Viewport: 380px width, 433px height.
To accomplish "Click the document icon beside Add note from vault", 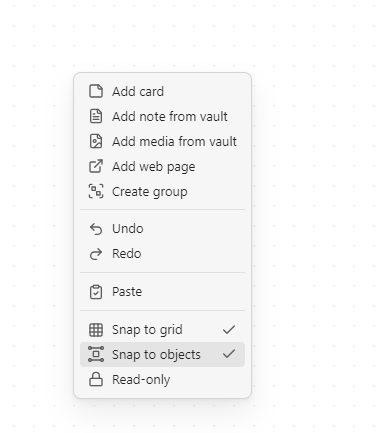I will pos(96,116).
